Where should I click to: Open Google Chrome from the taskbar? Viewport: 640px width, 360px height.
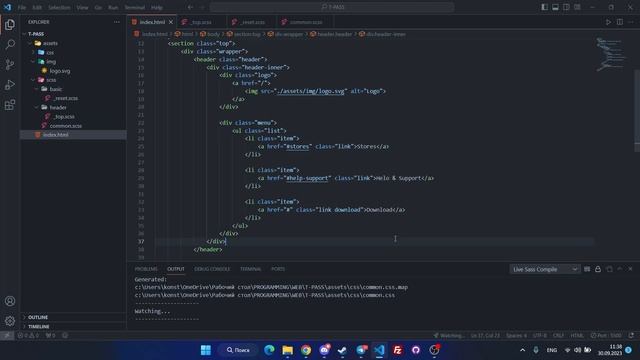point(306,350)
